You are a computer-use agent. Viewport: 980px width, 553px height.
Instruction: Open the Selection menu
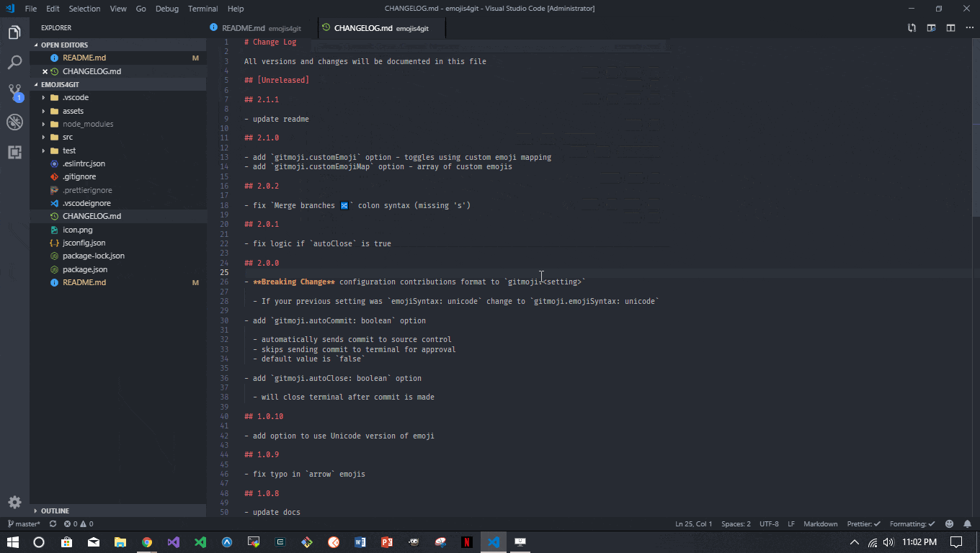click(84, 9)
